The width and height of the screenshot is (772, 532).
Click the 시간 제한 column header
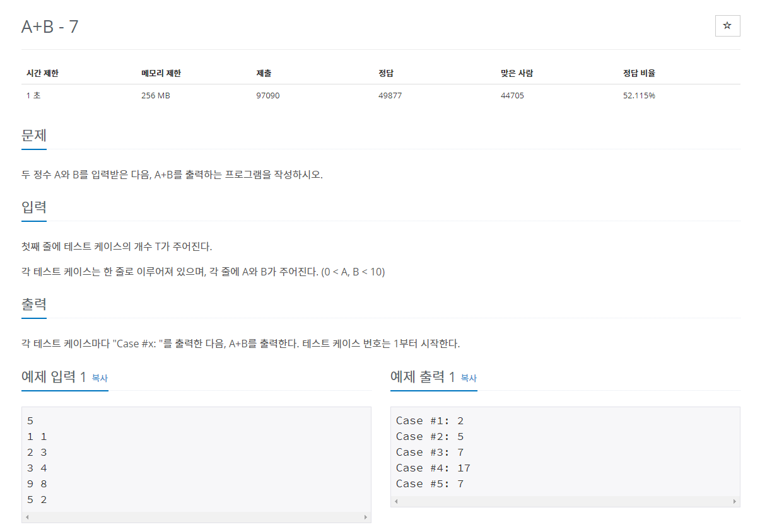pyautogui.click(x=42, y=72)
